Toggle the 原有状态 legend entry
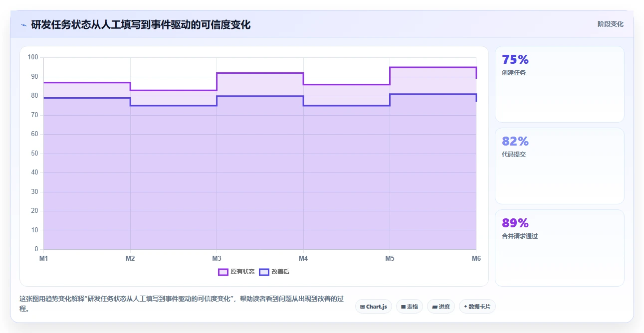 [x=236, y=272]
